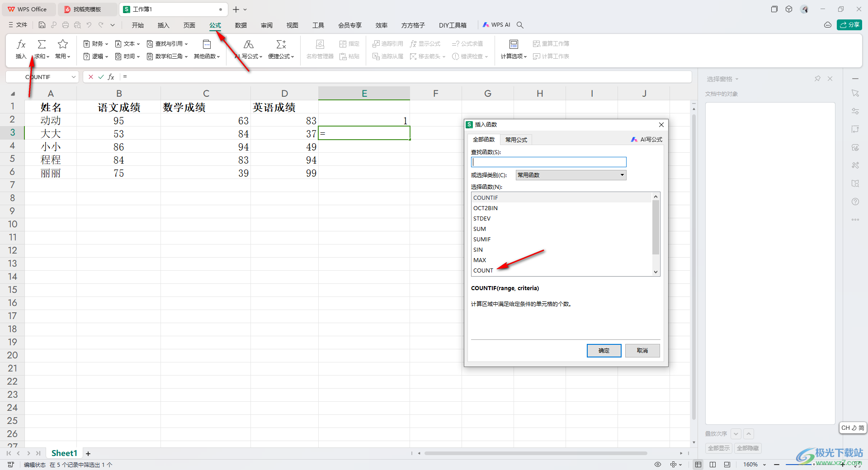Open the AutoSum (求和) tool
This screenshot has height=470, width=868.
[42, 49]
